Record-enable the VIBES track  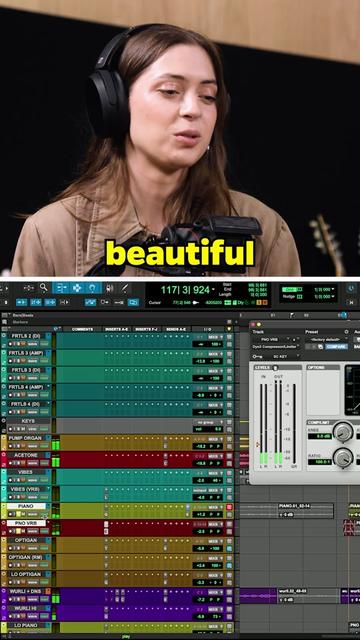click(9, 480)
